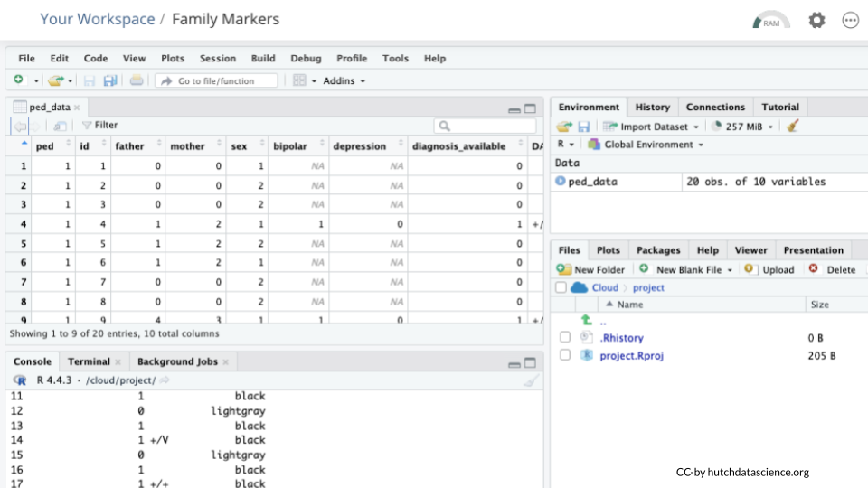868x488 pixels.
Task: Open the project.Rproj file
Action: click(632, 355)
